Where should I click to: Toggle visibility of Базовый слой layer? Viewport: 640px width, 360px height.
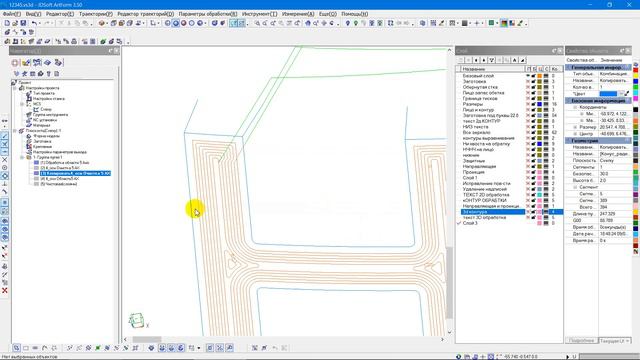pyautogui.click(x=528, y=76)
